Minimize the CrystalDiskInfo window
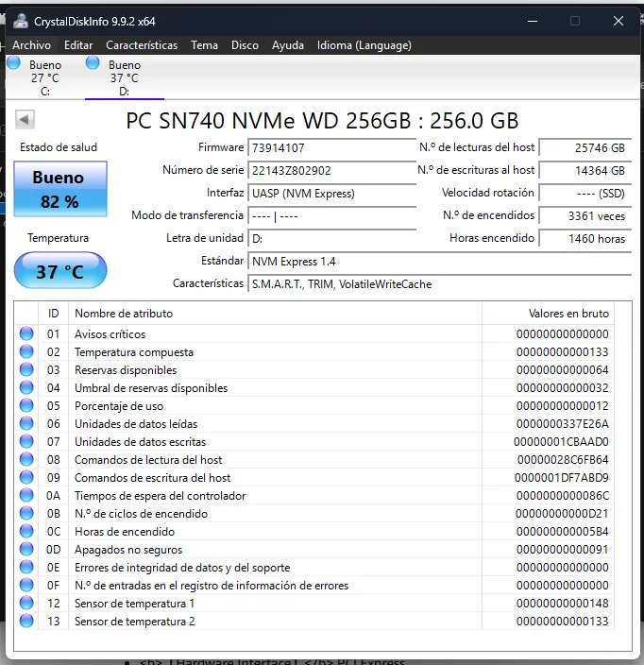The height and width of the screenshot is (665, 644). tap(533, 21)
